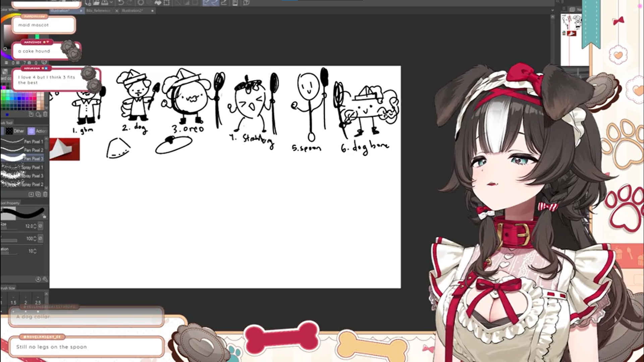Toggle brush size pressure dynamics button
The height and width of the screenshot is (362, 644).
tap(40, 226)
